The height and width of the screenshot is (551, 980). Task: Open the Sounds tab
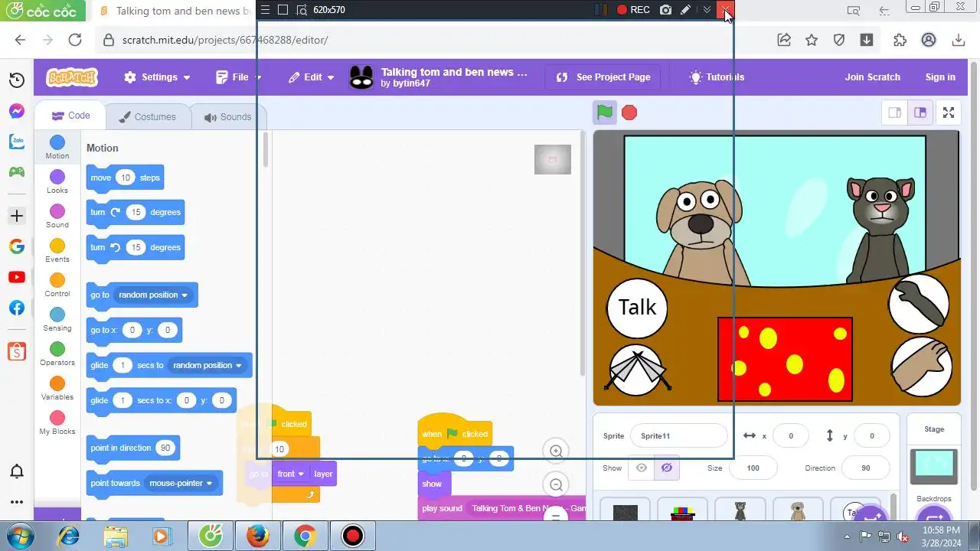point(227,117)
